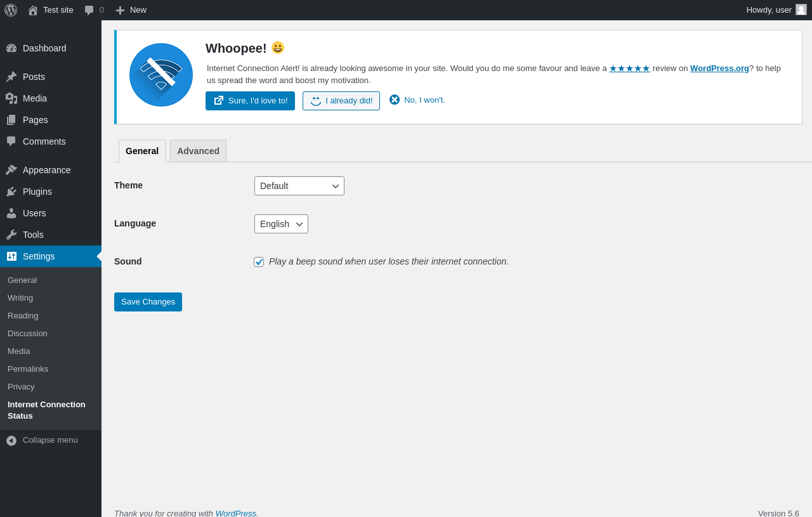Go to Appearance in sidebar
Viewport: 812px width, 517px height.
pyautogui.click(x=51, y=170)
